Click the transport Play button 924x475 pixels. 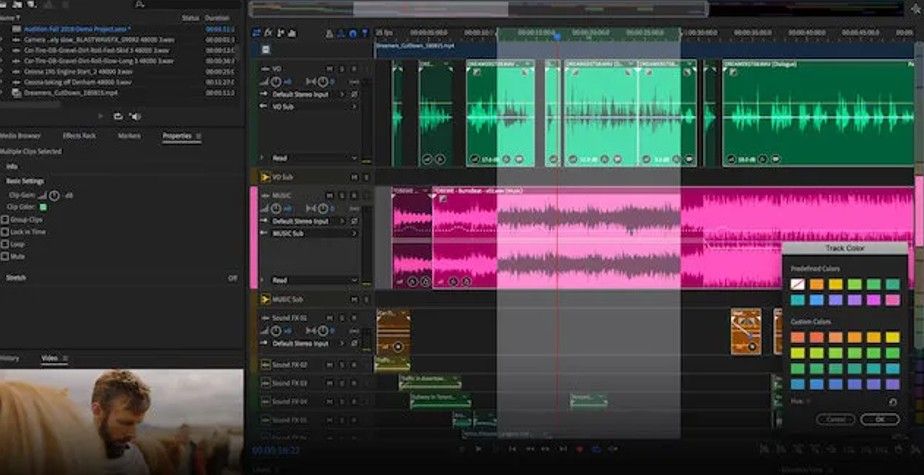478,449
